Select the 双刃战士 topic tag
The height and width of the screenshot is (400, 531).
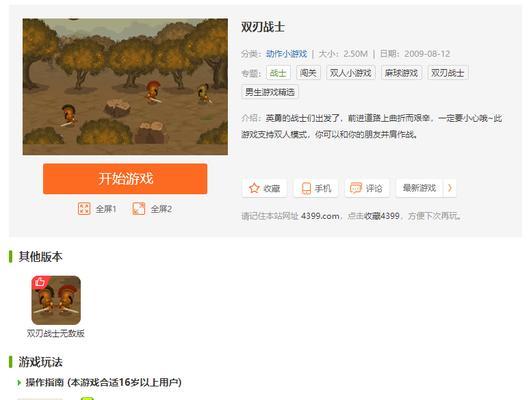pyautogui.click(x=448, y=73)
